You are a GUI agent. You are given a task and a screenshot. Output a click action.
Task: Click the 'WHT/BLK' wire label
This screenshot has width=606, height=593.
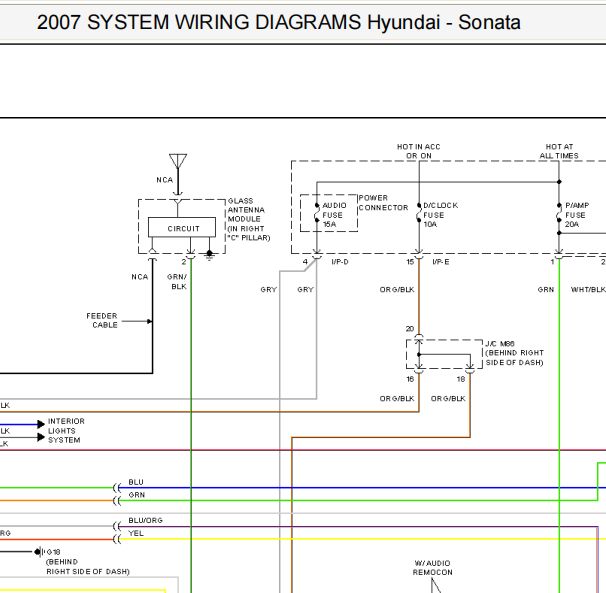coord(588,290)
